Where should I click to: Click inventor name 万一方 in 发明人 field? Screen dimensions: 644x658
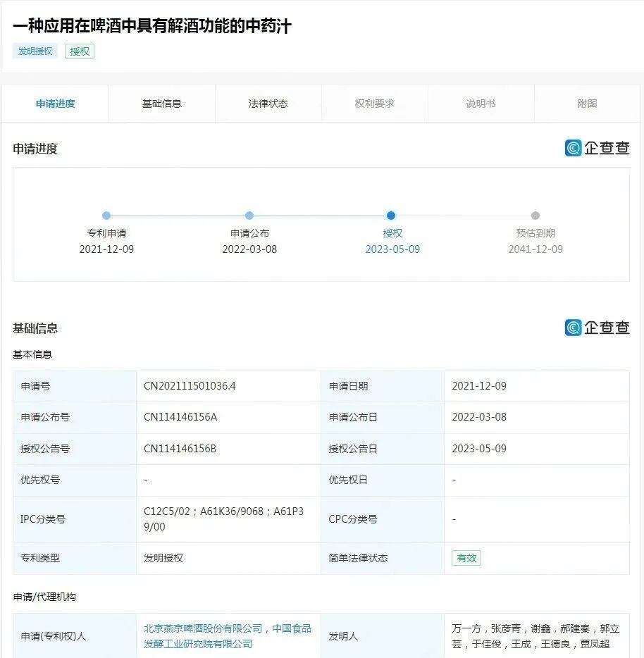(x=464, y=628)
